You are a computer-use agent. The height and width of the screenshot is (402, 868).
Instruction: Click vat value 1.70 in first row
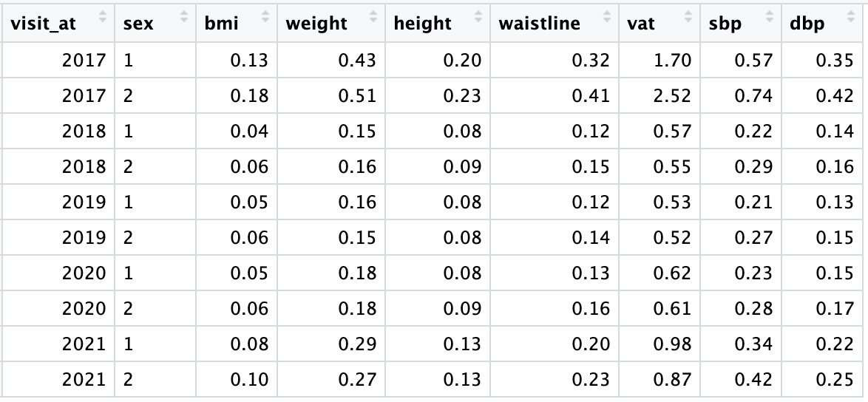click(x=660, y=61)
